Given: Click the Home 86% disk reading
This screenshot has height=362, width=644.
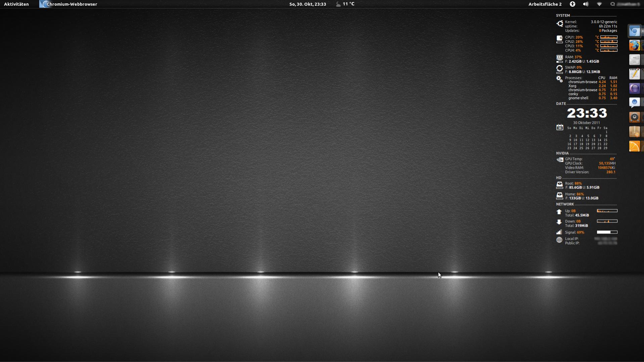Looking at the screenshot, I should point(574,194).
